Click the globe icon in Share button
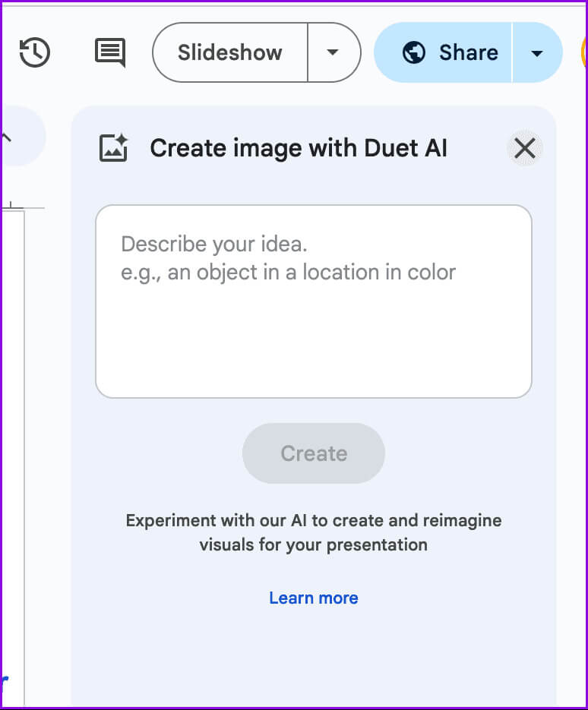The image size is (588, 710). pos(414,52)
